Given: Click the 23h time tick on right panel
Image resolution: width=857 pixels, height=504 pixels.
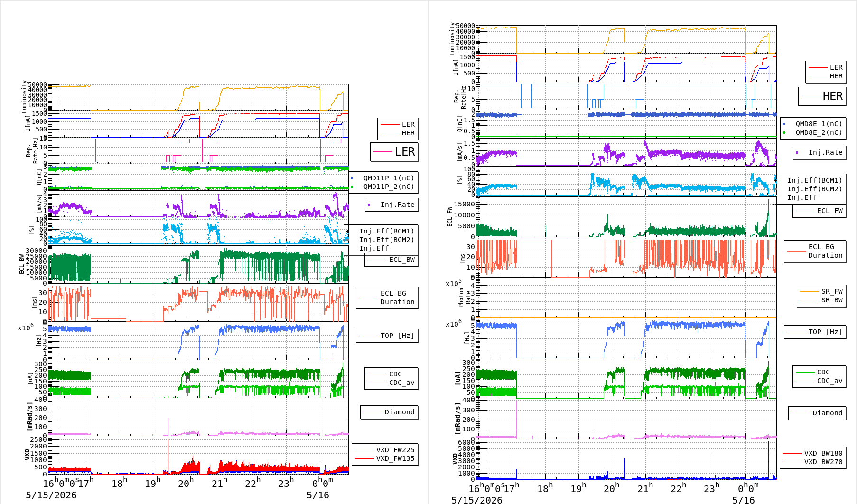Looking at the screenshot, I should coord(711,488).
